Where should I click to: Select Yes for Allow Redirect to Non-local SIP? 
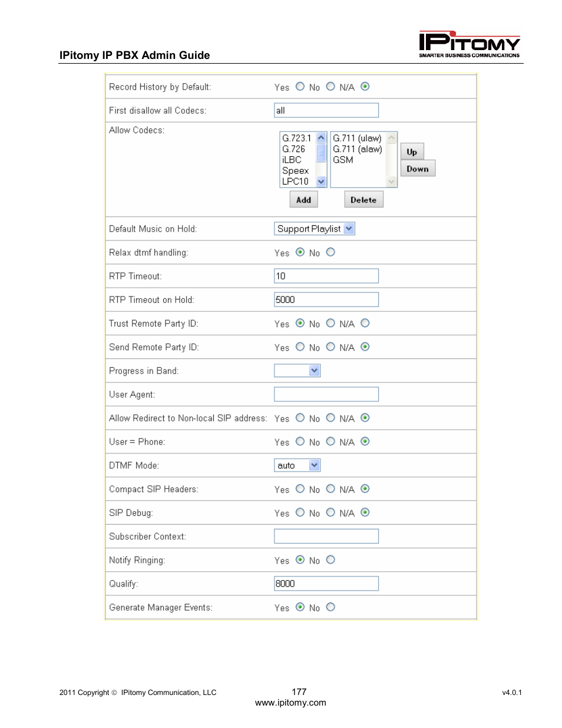[x=300, y=418]
